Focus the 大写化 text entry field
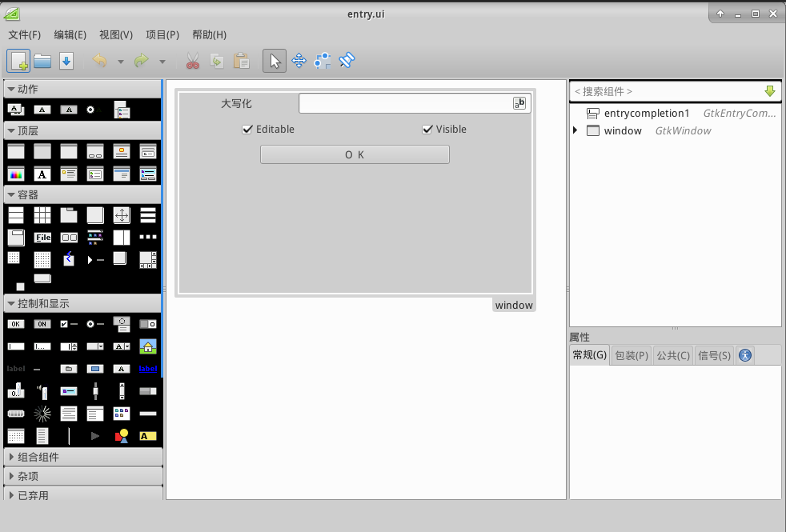Image resolution: width=786 pixels, height=532 pixels. pyautogui.click(x=415, y=103)
